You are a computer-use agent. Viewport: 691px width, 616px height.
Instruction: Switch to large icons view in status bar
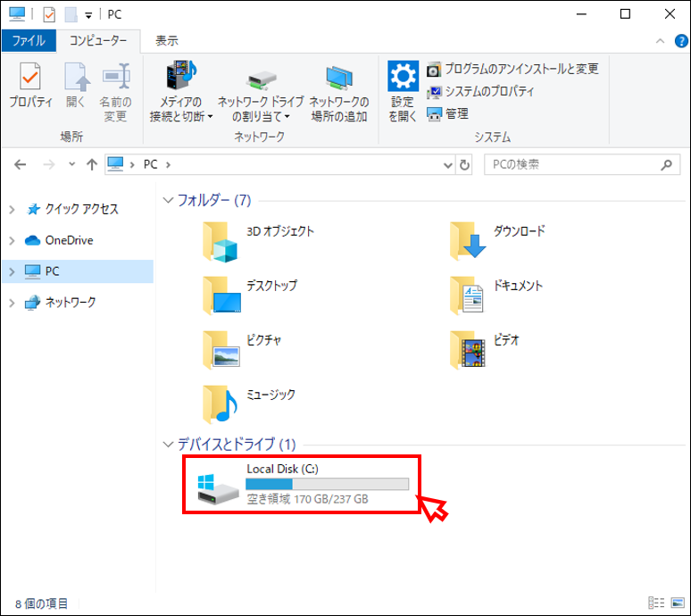coord(678,603)
